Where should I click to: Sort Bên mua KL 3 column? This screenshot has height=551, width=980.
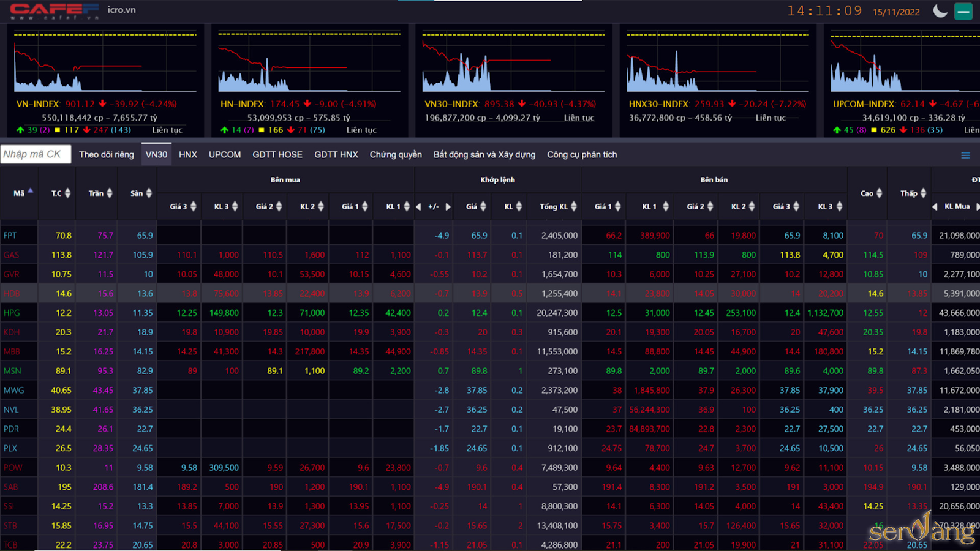click(x=235, y=206)
